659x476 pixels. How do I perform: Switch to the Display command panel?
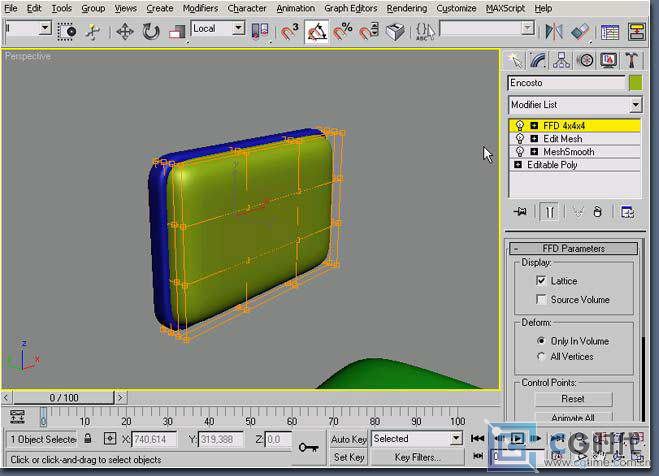609,60
